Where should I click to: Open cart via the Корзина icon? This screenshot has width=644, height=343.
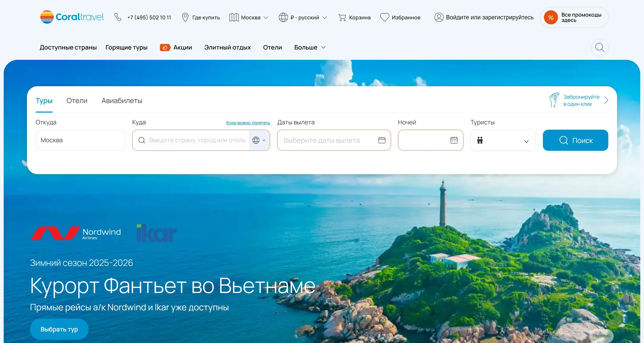point(342,17)
